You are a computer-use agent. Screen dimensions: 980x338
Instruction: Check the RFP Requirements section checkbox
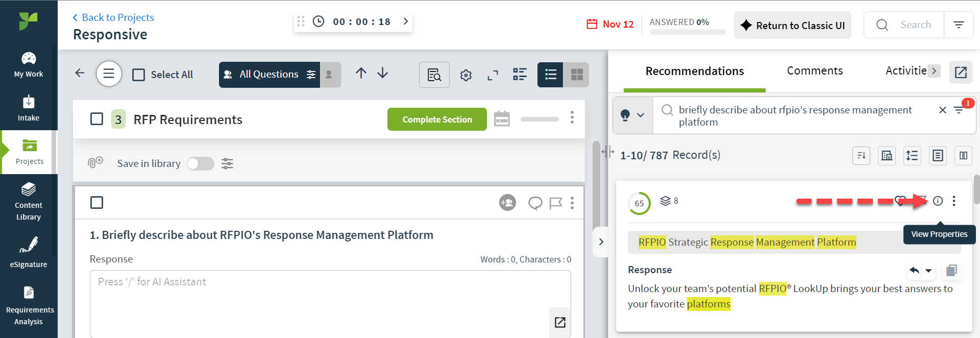(x=96, y=119)
